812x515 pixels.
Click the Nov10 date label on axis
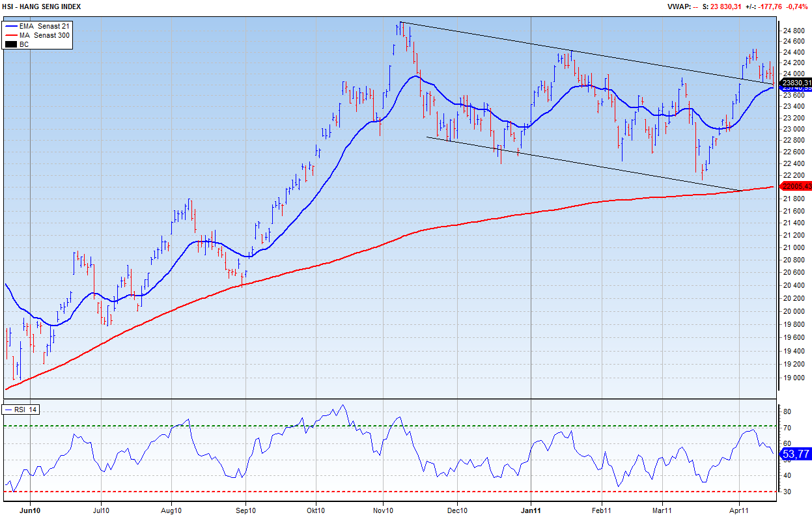tap(384, 509)
